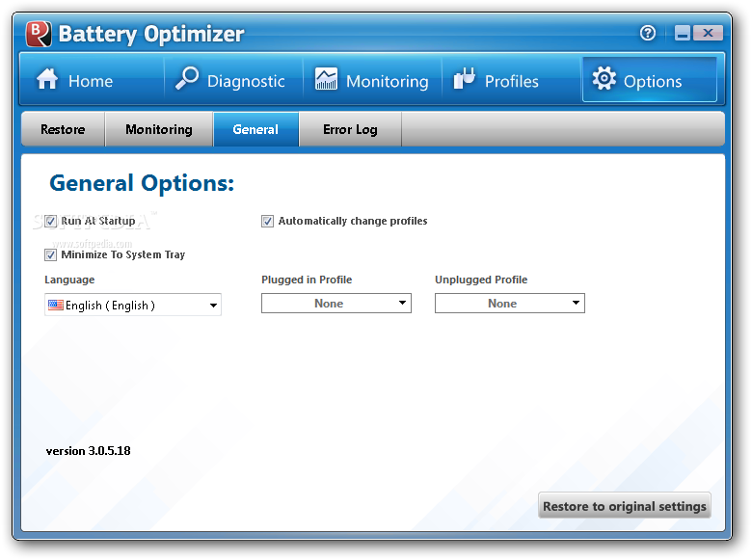The width and height of the screenshot is (752, 560).
Task: Click Restore to original settings button
Action: [x=625, y=505]
